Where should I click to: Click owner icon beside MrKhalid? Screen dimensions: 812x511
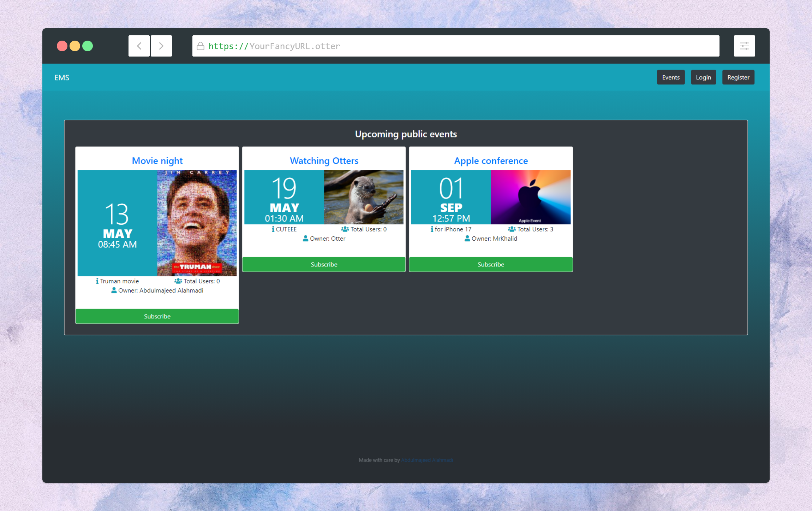tap(467, 239)
